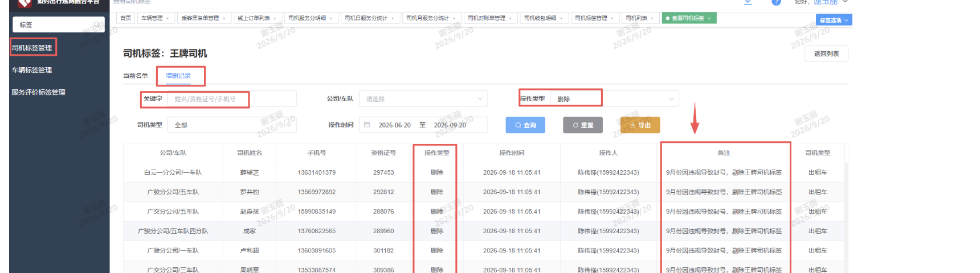980x273 pixels.
Task: Click the end date 2026-09-20
Action: [x=450, y=125]
